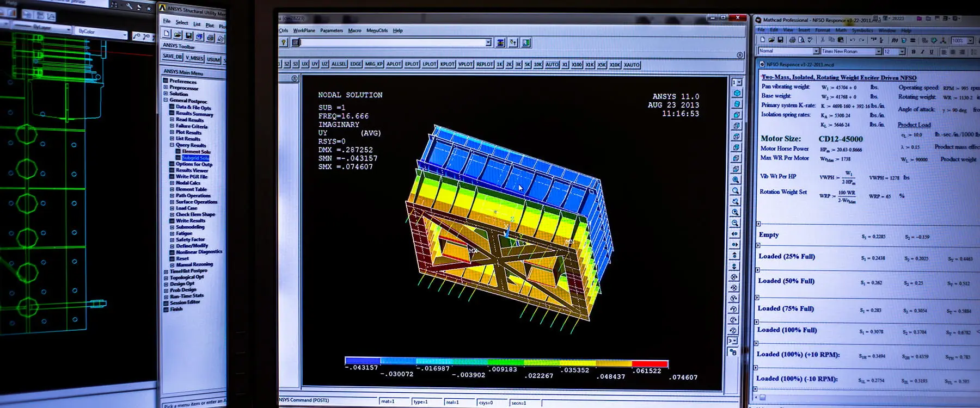Toggle Bold formatting in Mathcad

[914, 52]
